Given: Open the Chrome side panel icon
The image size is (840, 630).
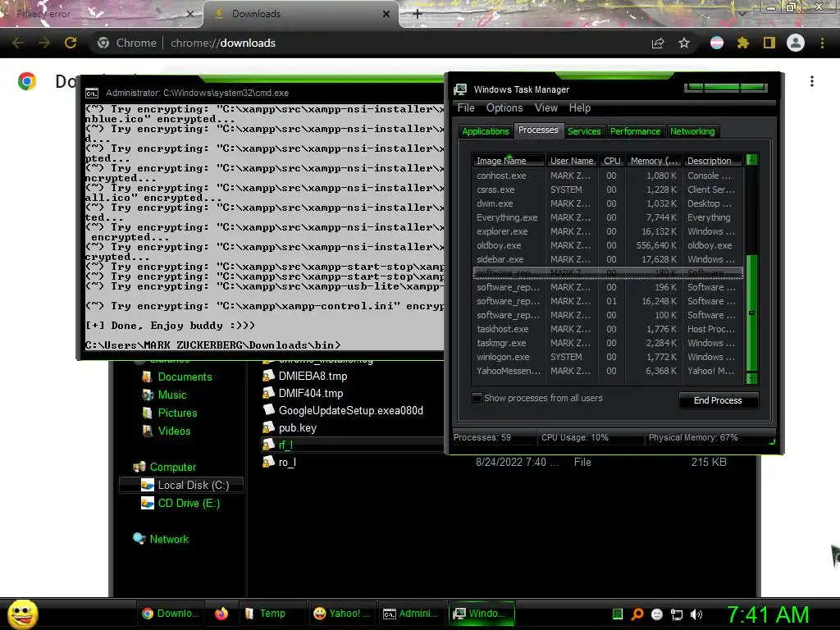Looking at the screenshot, I should (x=769, y=43).
